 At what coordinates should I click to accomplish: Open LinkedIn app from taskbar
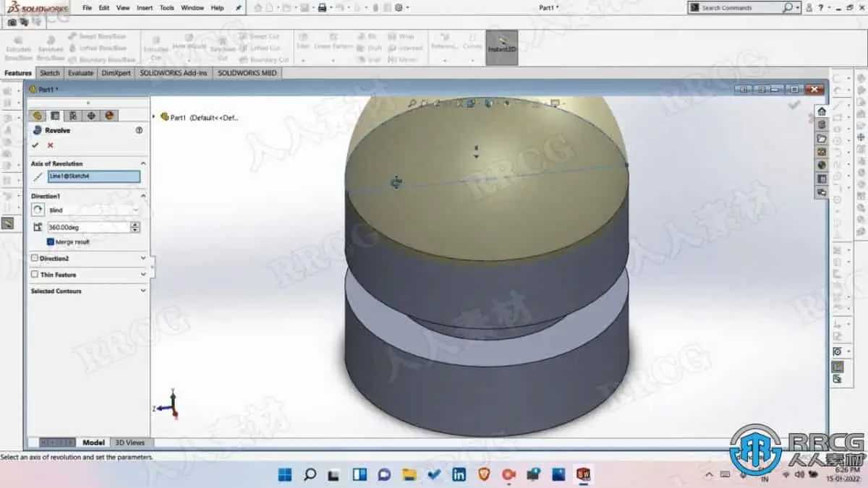[x=459, y=474]
